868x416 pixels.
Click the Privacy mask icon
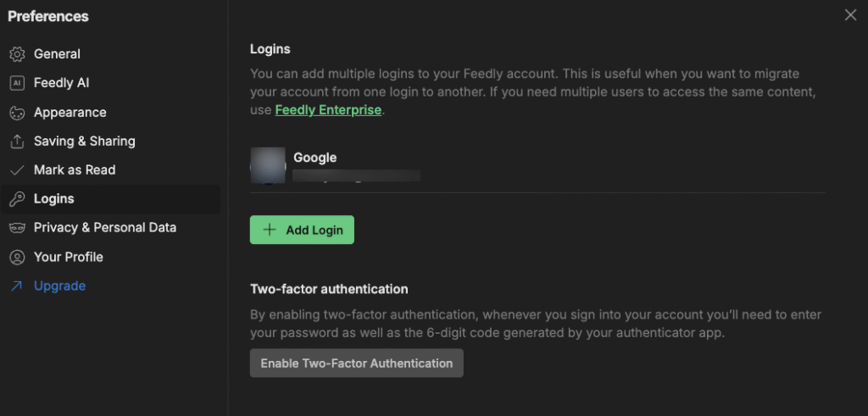pos(17,227)
